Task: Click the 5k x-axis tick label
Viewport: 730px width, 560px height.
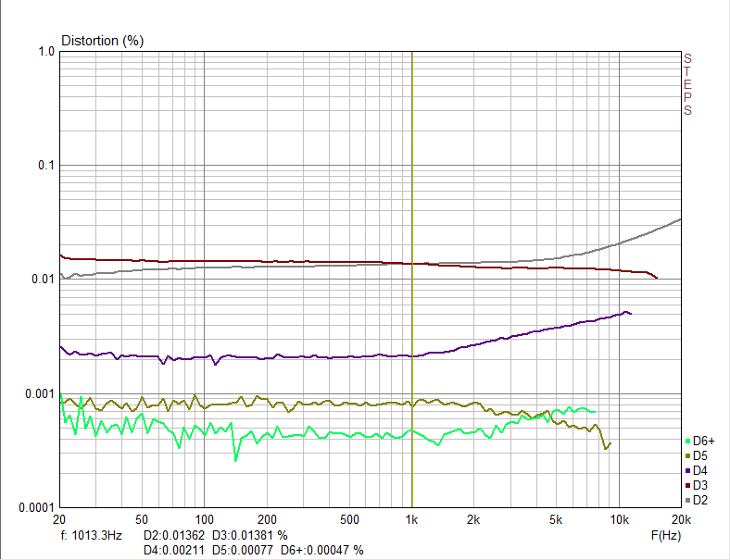Action: pos(556,520)
